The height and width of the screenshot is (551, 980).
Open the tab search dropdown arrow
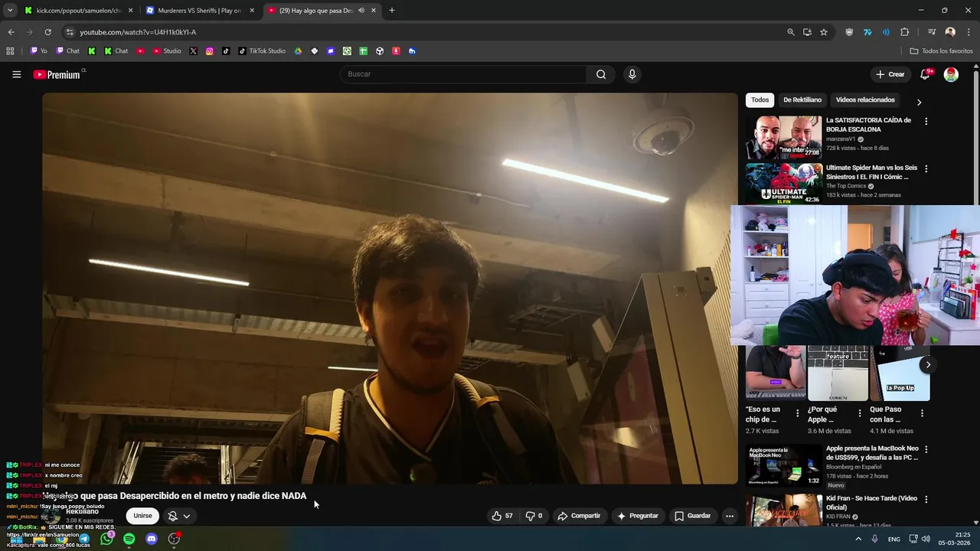point(10,11)
